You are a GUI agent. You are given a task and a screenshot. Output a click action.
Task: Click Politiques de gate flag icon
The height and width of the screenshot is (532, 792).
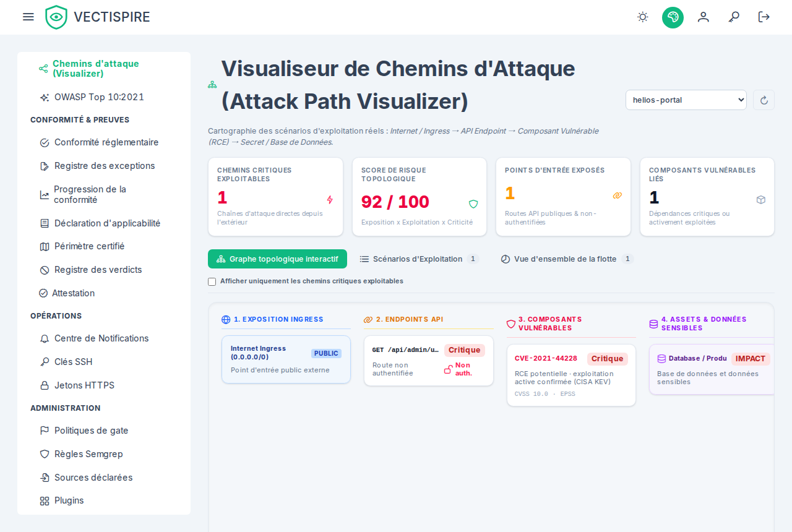(x=45, y=431)
